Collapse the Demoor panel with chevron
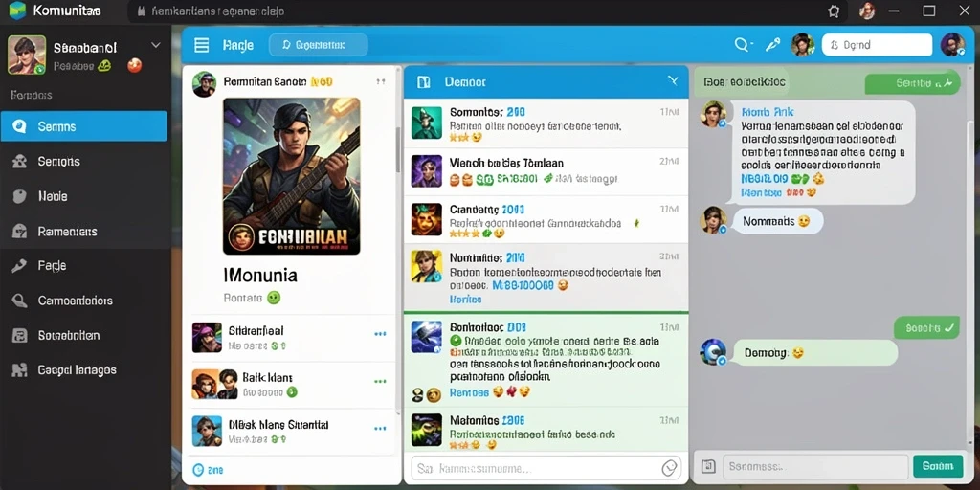Viewport: 980px width, 490px height. coord(673,80)
